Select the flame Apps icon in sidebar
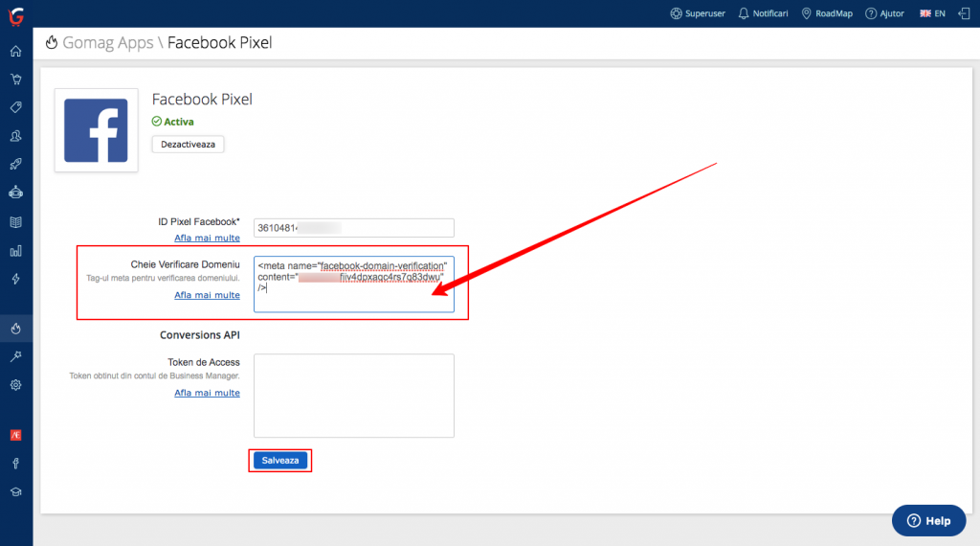Viewport: 980px width, 546px height. click(x=16, y=329)
